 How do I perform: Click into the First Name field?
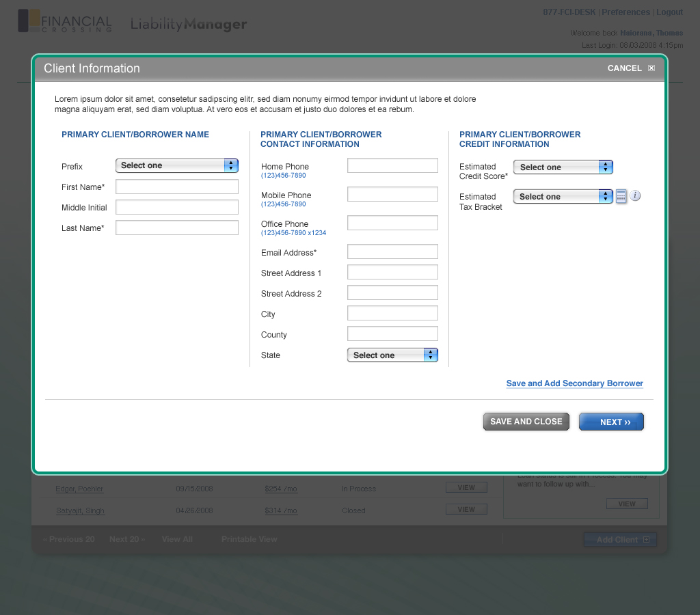click(x=176, y=187)
